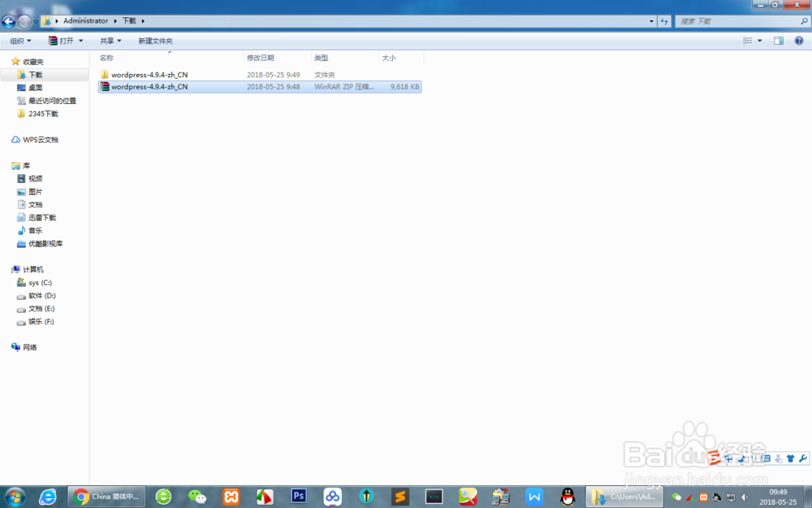
Task: Open the 优酷影视库 library
Action: pos(45,243)
